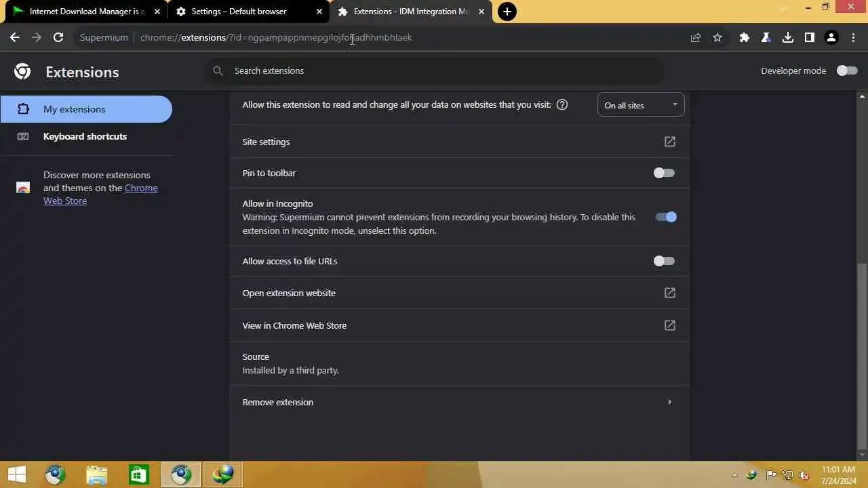Expand Remove extension arrow
This screenshot has height=488, width=868.
click(670, 402)
